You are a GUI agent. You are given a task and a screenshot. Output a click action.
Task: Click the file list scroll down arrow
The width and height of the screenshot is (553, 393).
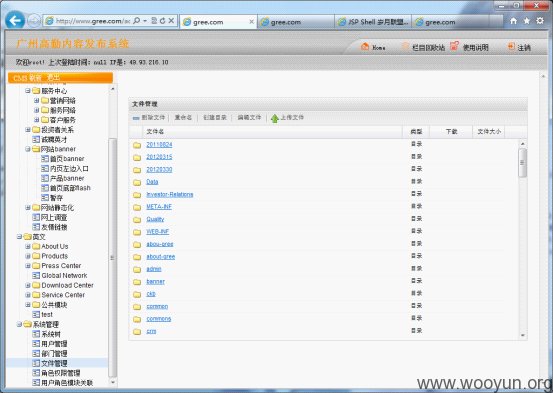pyautogui.click(x=523, y=335)
